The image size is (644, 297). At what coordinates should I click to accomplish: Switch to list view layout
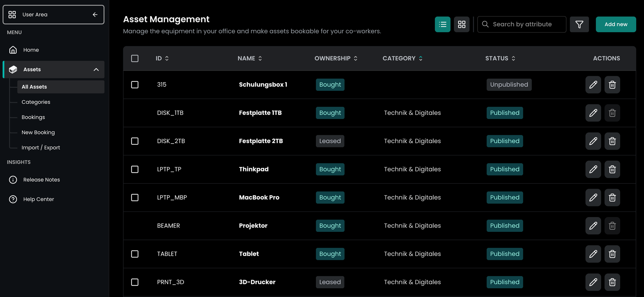[442, 24]
